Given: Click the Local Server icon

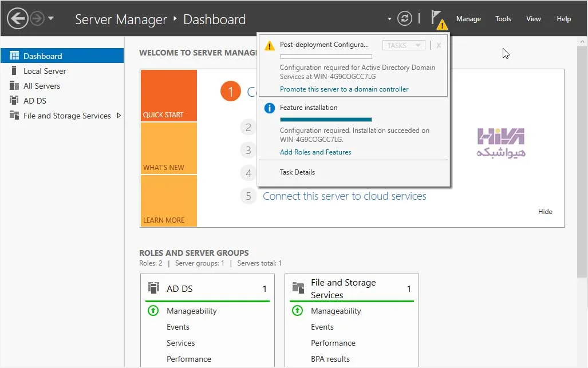Looking at the screenshot, I should click(14, 70).
